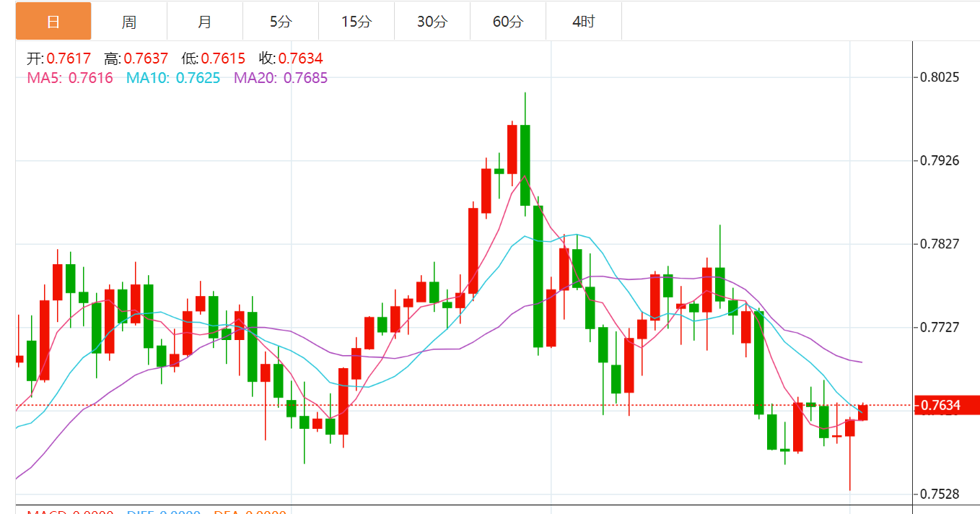The height and width of the screenshot is (514, 980).
Task: Click the 收:0.7634 close price value
Action: [x=290, y=58]
